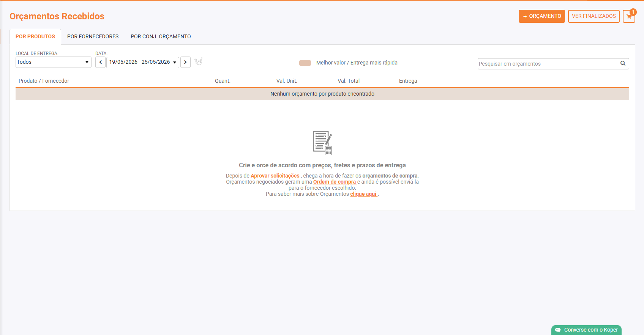Click the Produto / Fornecedor column header
This screenshot has height=335, width=644.
[x=44, y=81]
